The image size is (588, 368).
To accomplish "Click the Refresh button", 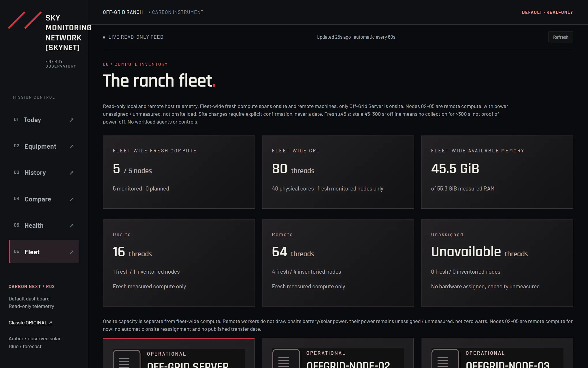I will [x=561, y=37].
